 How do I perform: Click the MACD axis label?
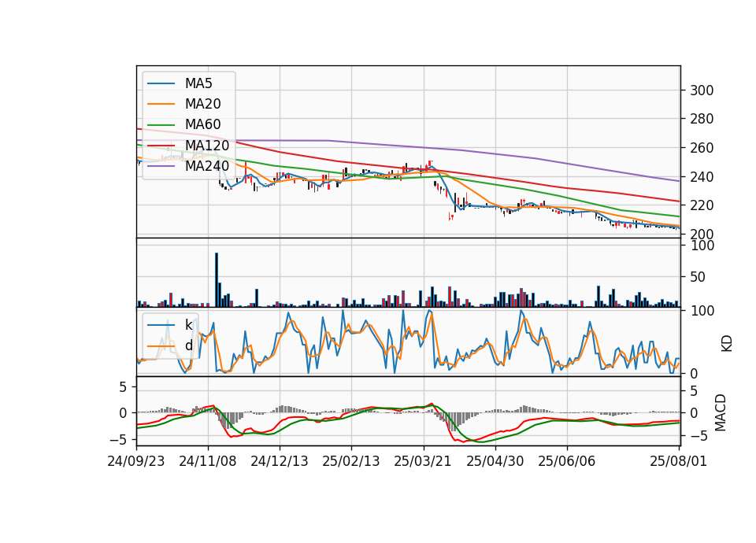pyautogui.click(x=721, y=412)
